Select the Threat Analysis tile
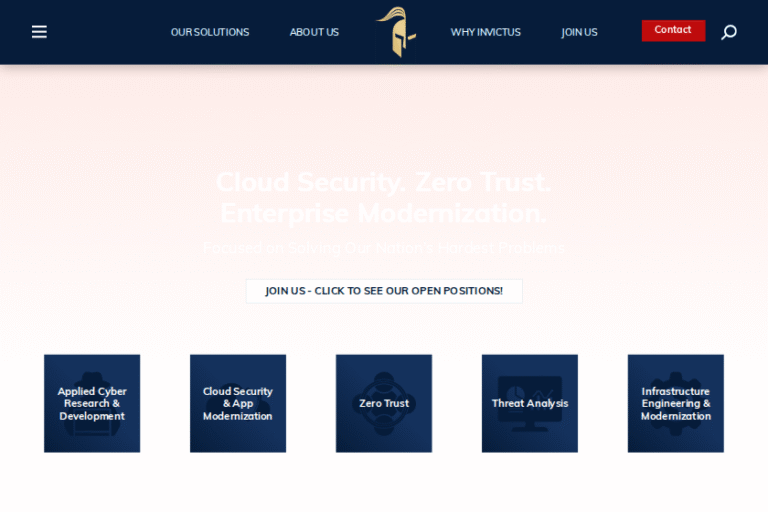The image size is (768, 512). [x=530, y=403]
